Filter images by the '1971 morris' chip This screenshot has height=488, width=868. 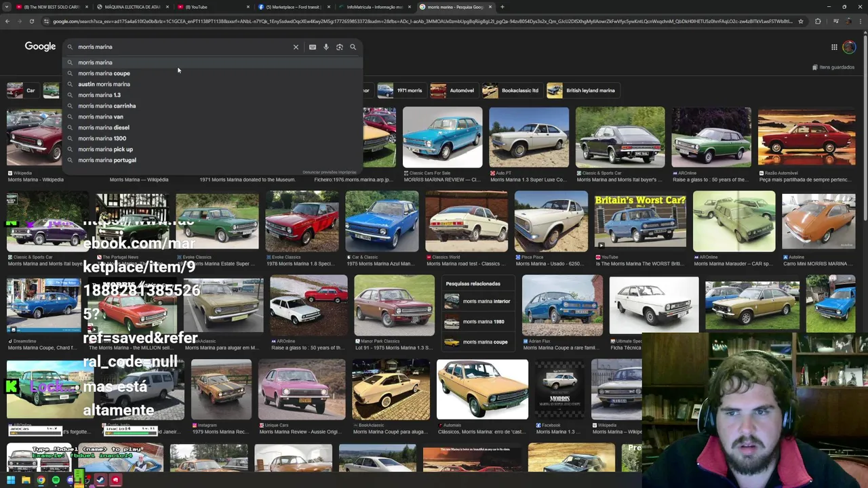click(x=401, y=90)
